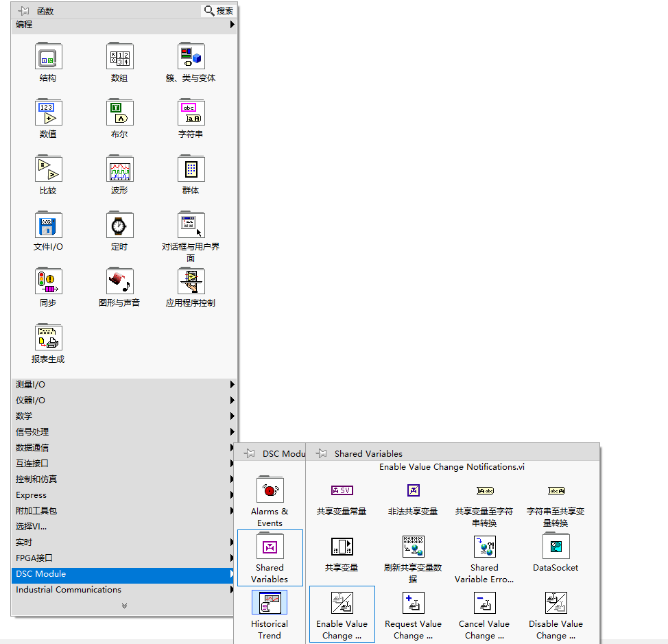This screenshot has height=644, width=668.
Task: Place the Request Value Change VI
Action: pyautogui.click(x=413, y=603)
